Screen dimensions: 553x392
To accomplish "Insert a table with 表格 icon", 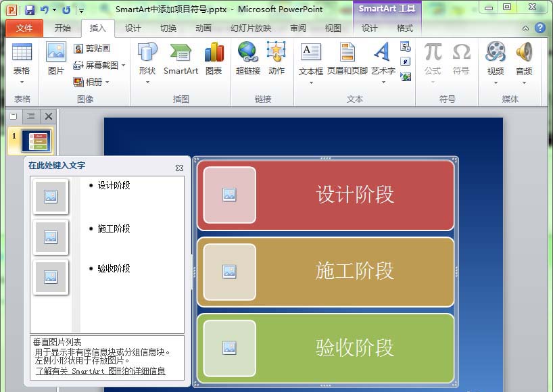I will click(22, 52).
